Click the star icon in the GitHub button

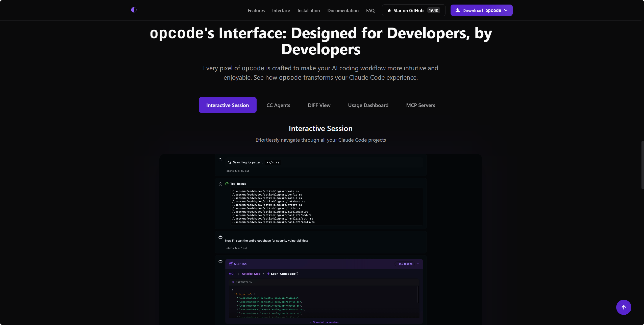389,10
